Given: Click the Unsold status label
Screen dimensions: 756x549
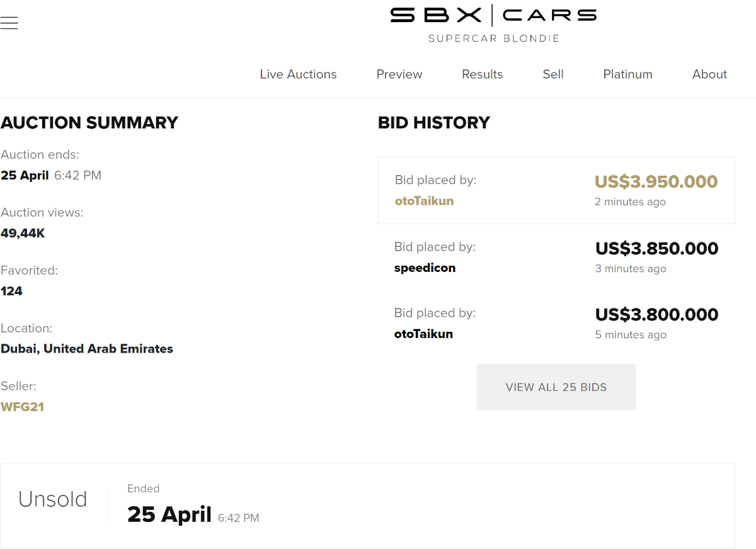Looking at the screenshot, I should click(x=53, y=499).
